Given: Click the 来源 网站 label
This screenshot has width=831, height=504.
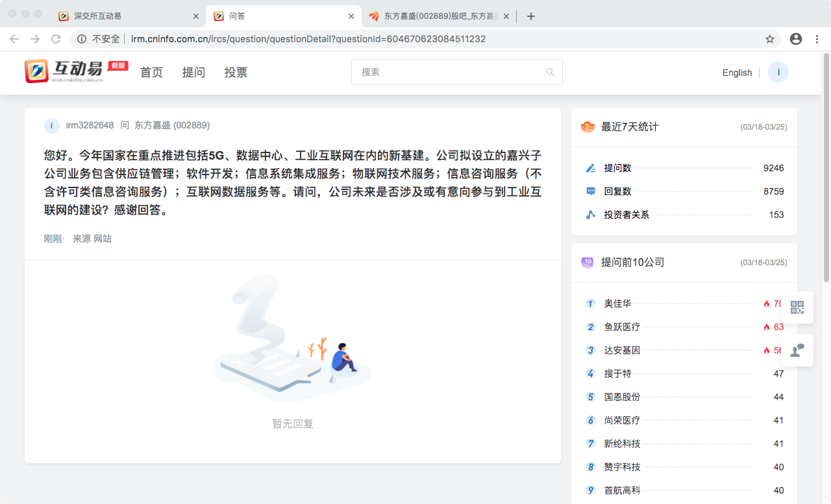Looking at the screenshot, I should click(x=92, y=239).
